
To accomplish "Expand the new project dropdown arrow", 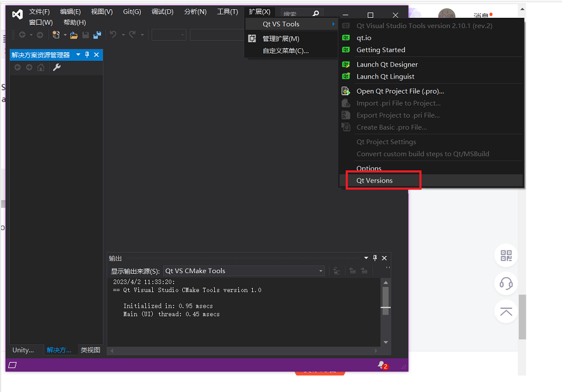I will click(x=65, y=35).
